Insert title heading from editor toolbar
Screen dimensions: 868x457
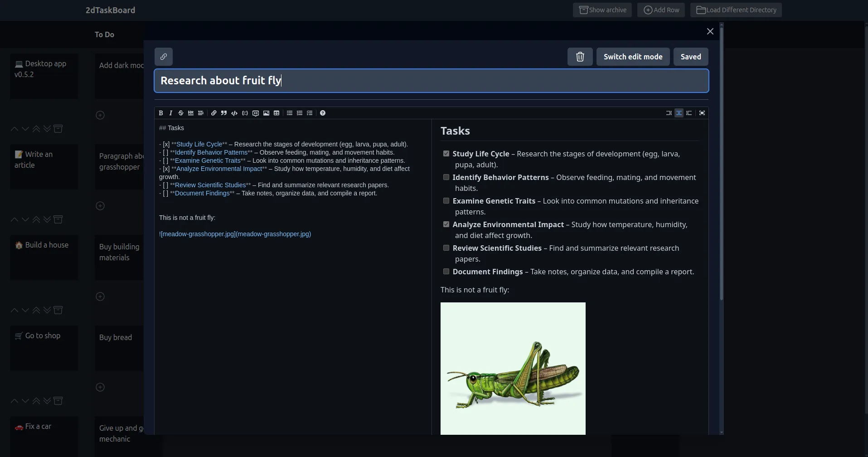201,113
